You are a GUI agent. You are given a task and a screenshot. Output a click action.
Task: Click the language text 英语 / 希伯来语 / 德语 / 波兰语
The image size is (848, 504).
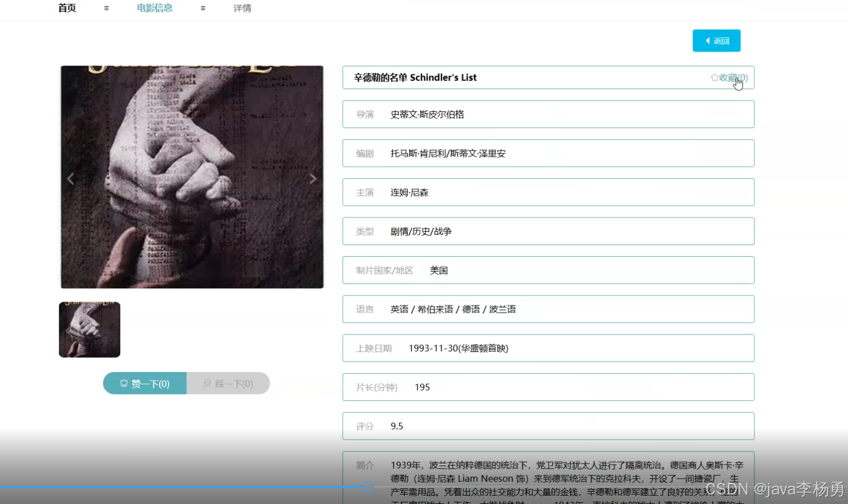[453, 309]
